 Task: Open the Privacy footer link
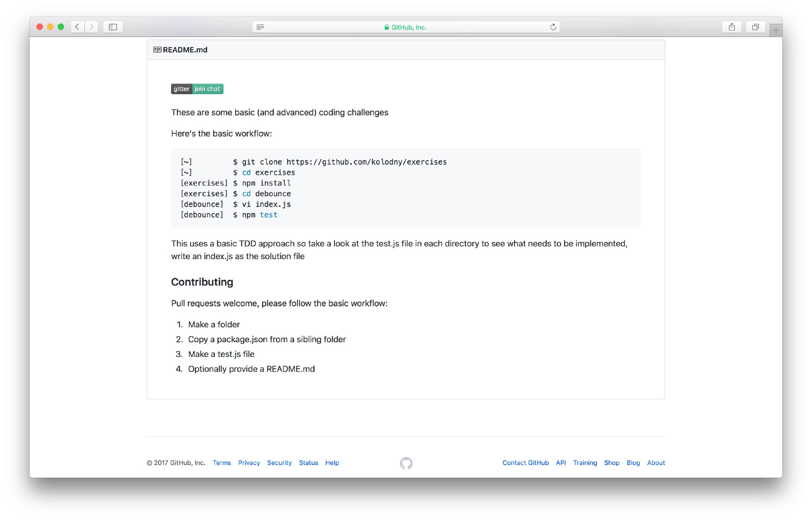pyautogui.click(x=249, y=463)
